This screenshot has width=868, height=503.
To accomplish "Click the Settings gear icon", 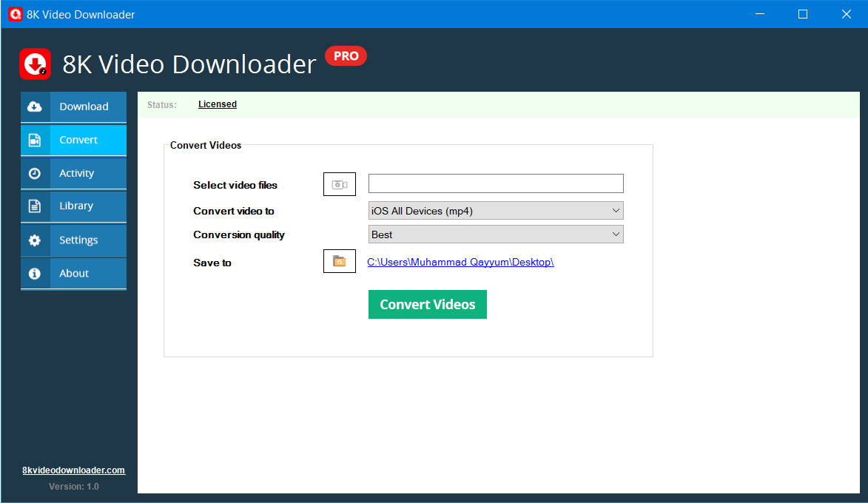I will click(x=34, y=240).
